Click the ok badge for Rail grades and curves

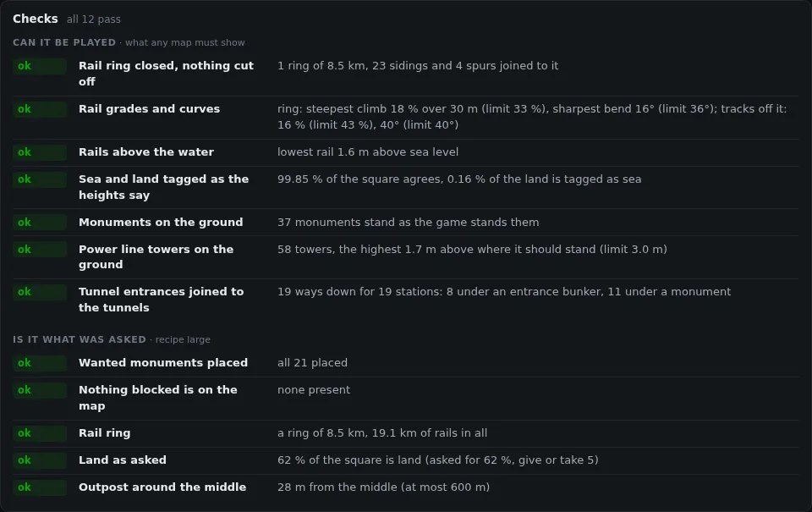(x=40, y=109)
